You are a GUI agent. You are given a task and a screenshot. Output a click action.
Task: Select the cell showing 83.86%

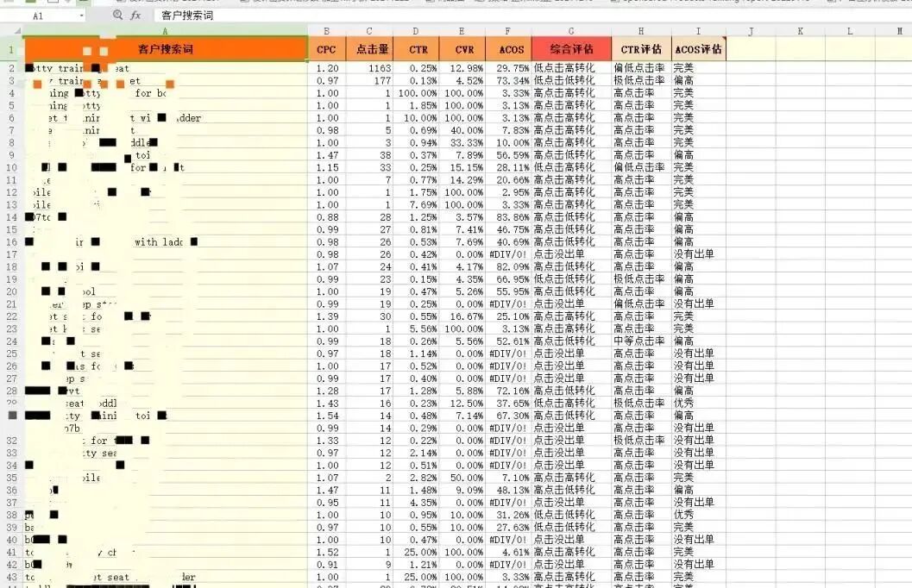[x=507, y=217]
